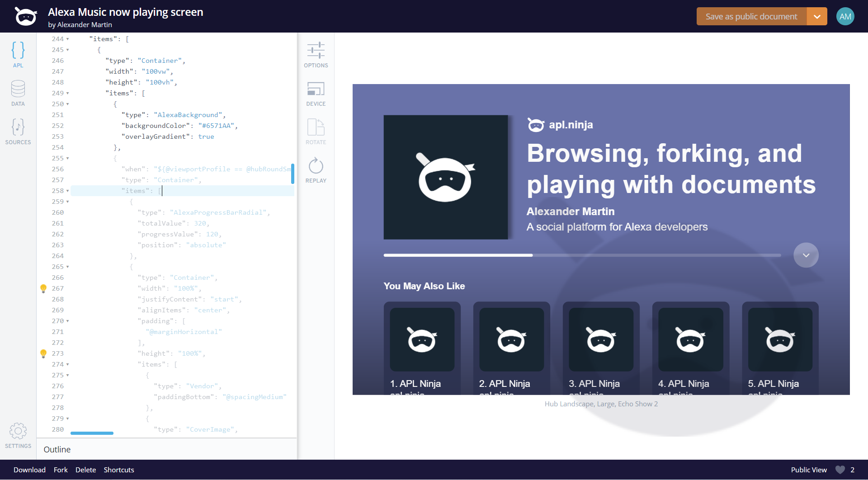Open the SOURCES panel
This screenshot has width=868, height=480.
(x=18, y=132)
